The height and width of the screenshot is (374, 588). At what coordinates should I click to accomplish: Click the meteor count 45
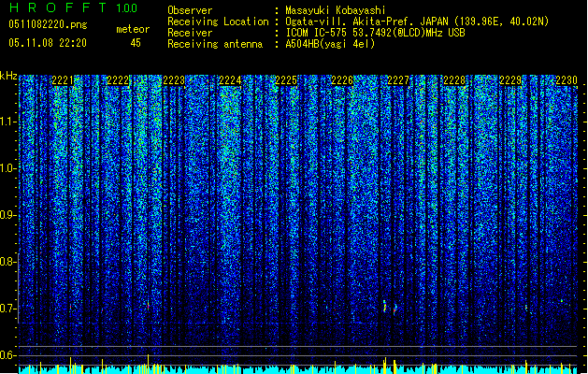pos(136,43)
